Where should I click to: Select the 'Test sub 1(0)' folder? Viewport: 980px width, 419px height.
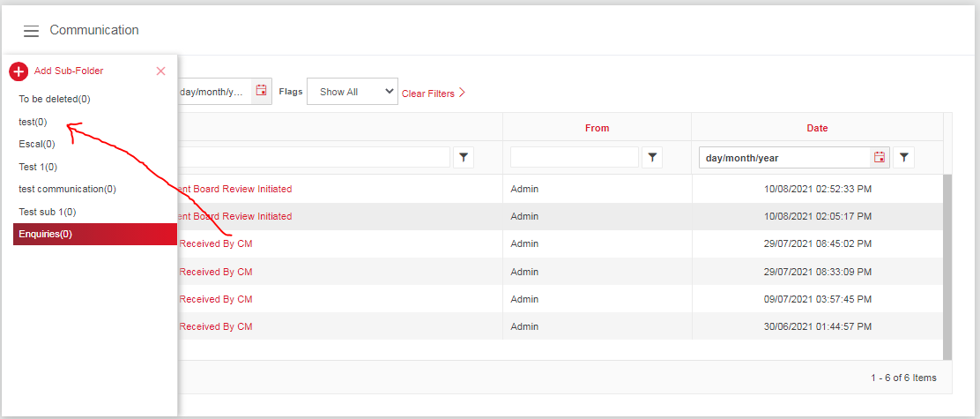(48, 212)
